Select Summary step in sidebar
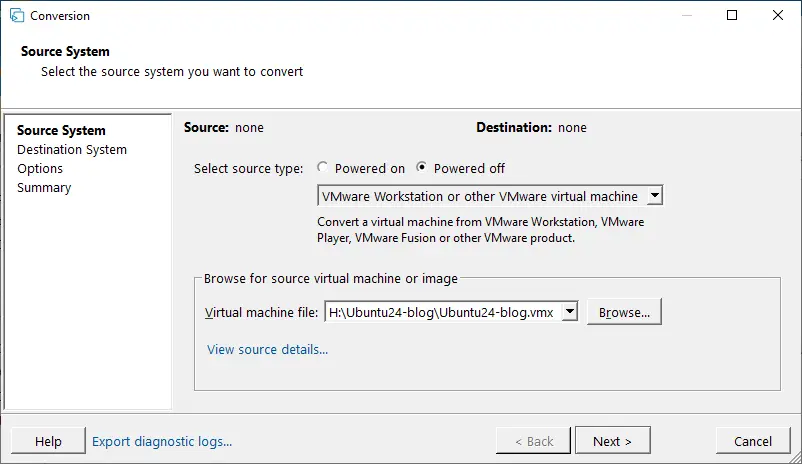 (x=44, y=188)
